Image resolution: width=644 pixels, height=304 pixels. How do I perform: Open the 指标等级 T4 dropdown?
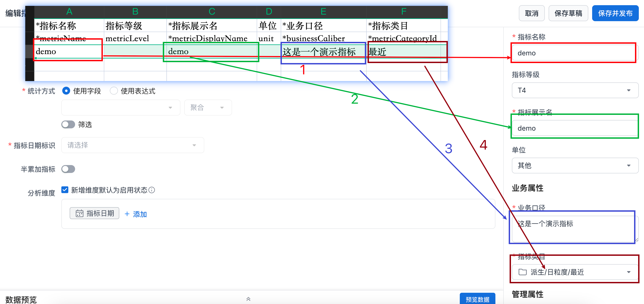[575, 90]
